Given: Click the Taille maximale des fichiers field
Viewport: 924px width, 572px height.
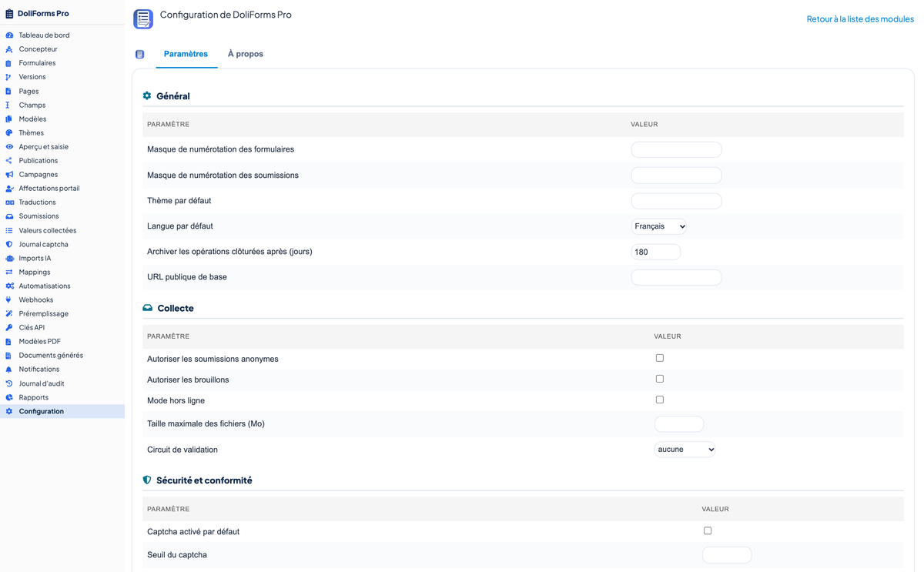Looking at the screenshot, I should (679, 424).
